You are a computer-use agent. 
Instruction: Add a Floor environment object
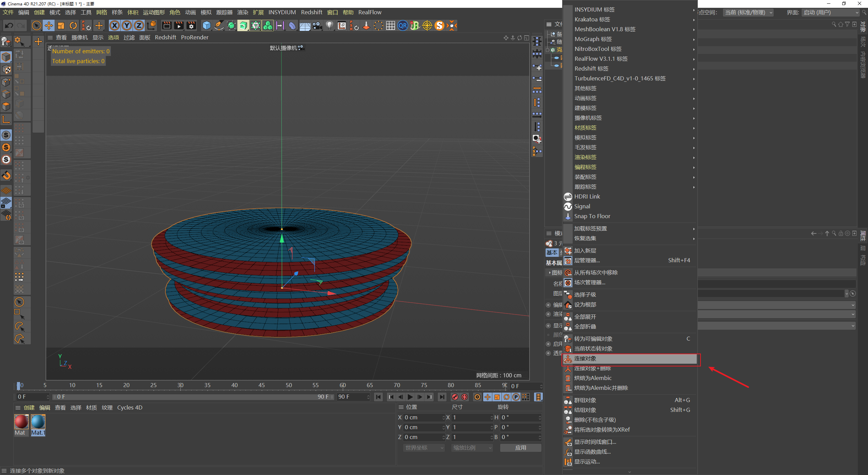tap(305, 25)
